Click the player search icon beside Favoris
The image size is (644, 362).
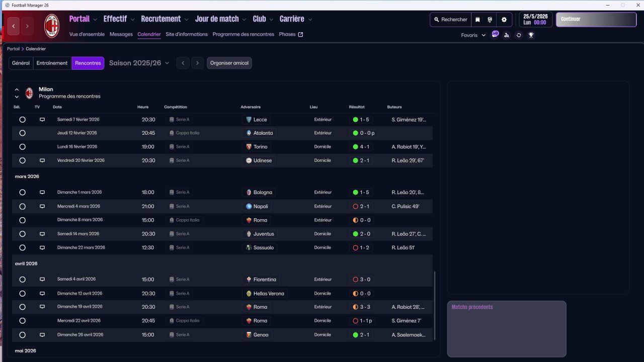click(507, 35)
